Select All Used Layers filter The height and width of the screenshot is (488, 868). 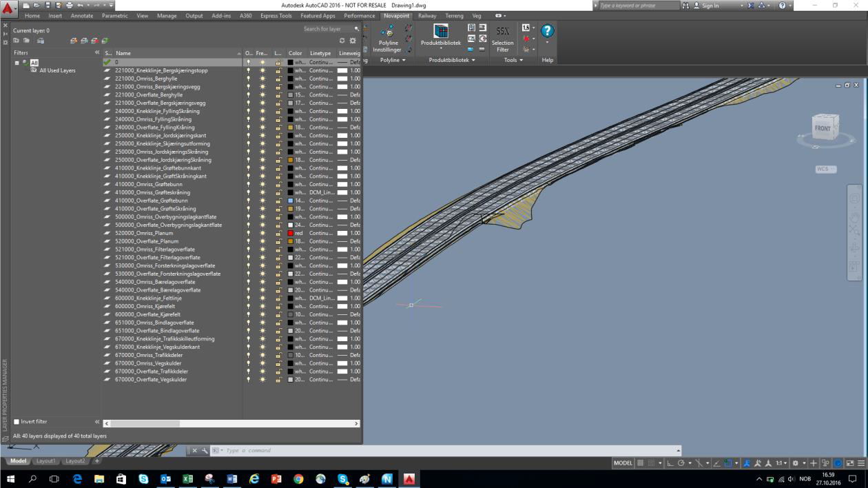(57, 70)
